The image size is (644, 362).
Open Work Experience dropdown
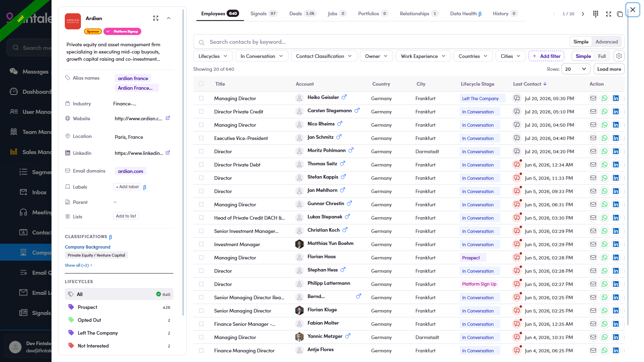click(x=423, y=56)
